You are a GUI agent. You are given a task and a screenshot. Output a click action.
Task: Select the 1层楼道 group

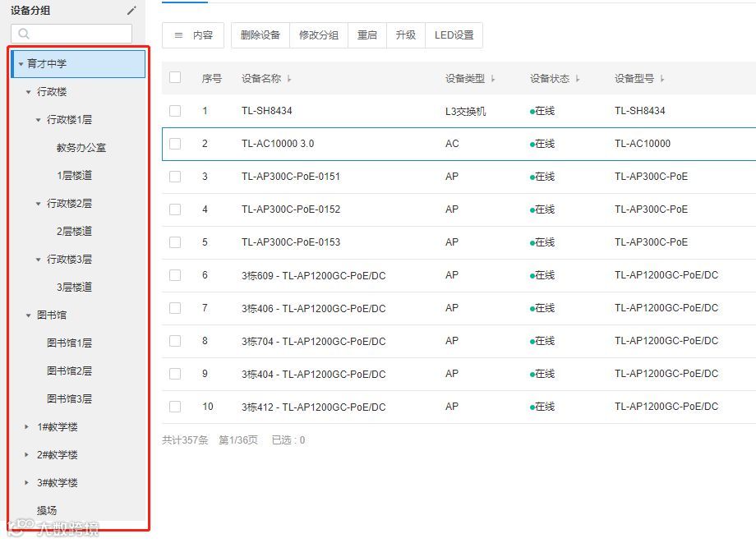click(x=74, y=175)
